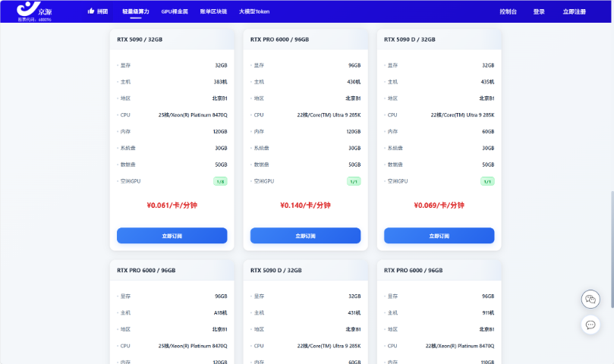Click the 京源 logo in header
This screenshot has height=364, width=614.
click(x=34, y=11)
